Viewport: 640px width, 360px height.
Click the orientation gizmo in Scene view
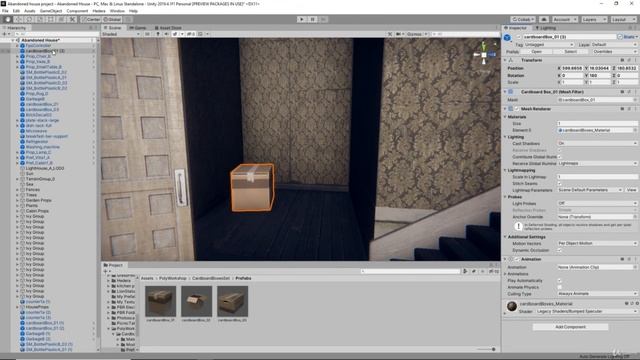click(484, 54)
